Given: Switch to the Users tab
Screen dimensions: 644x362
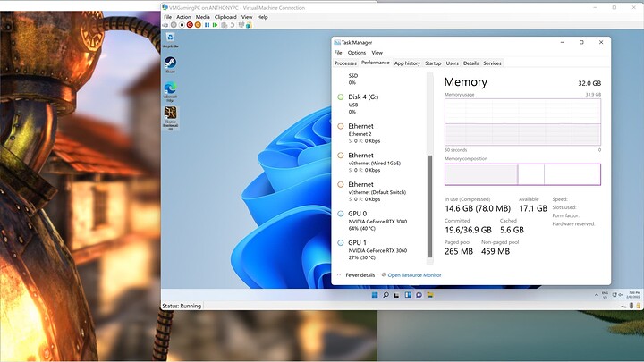Looking at the screenshot, I should (453, 63).
